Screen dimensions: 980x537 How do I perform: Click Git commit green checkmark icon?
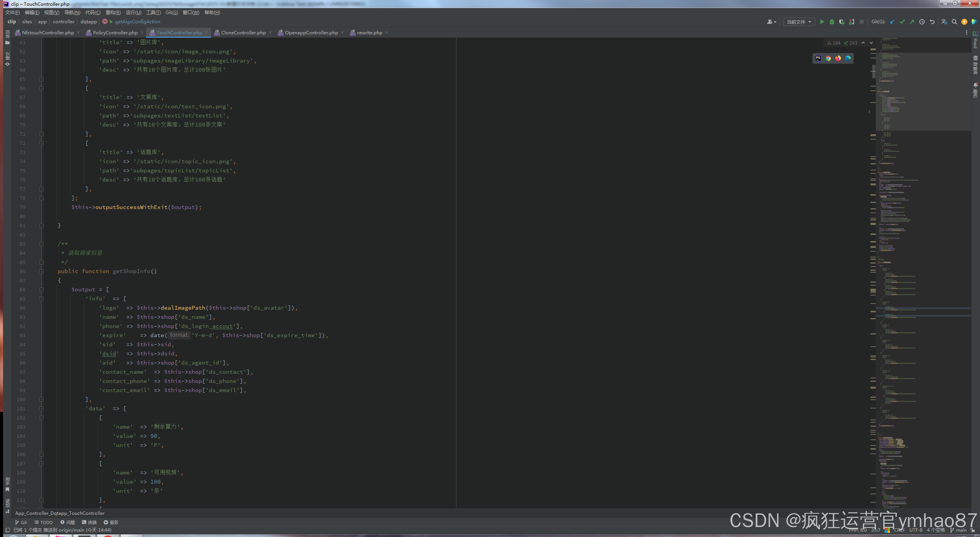[902, 22]
